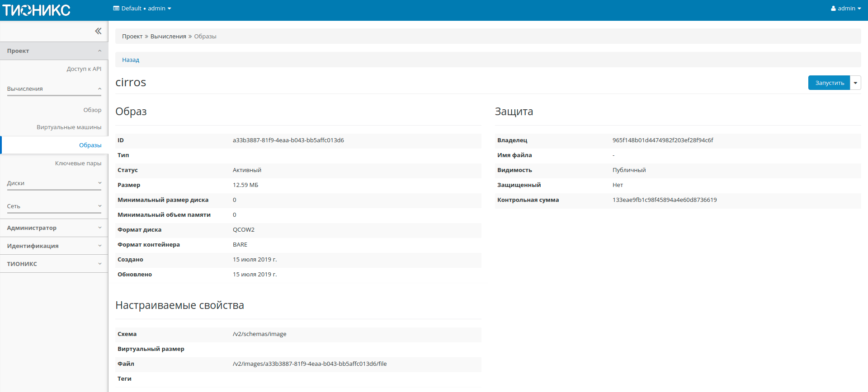This screenshot has width=868, height=392.
Task: Open the admin user menu
Action: 845,9
